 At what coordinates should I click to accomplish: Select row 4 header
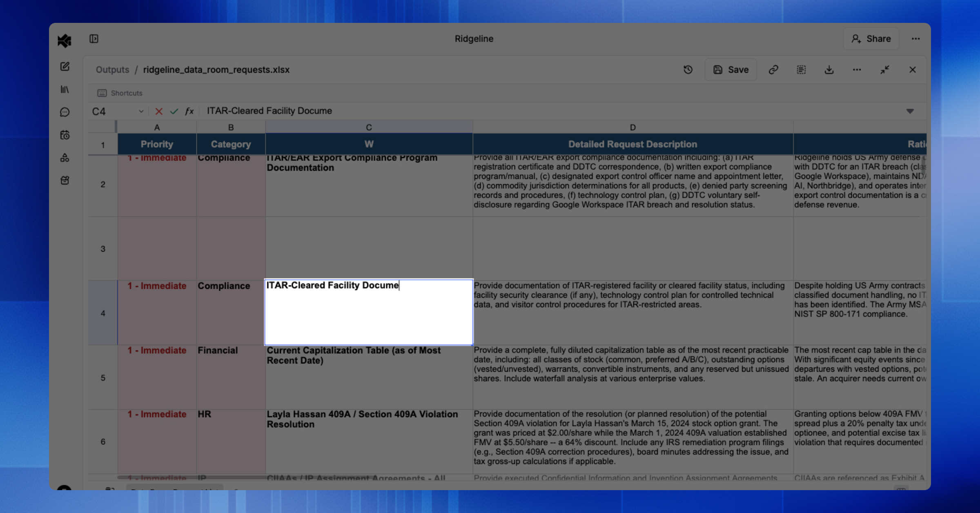tap(103, 313)
